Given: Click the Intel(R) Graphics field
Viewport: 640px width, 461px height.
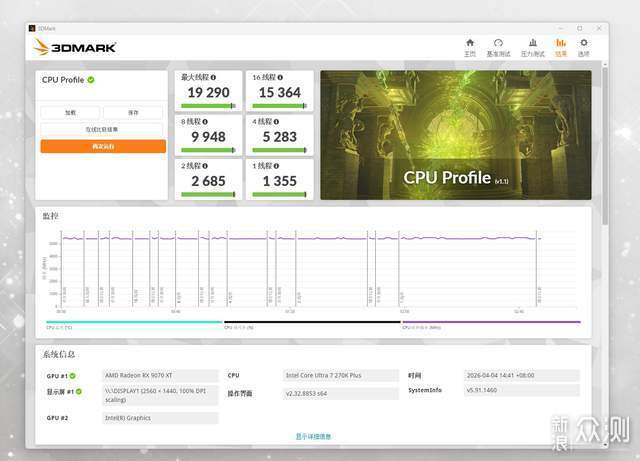Looking at the screenshot, I should 160,418.
